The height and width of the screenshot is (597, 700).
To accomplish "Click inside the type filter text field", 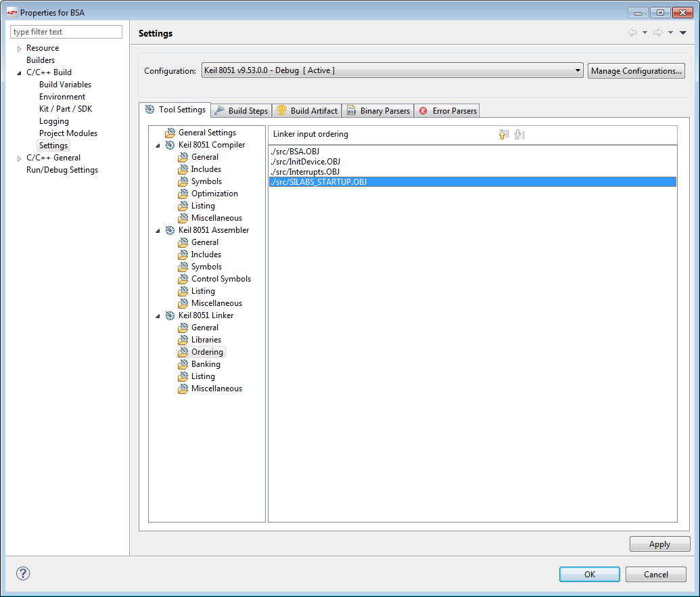I will 66,31.
